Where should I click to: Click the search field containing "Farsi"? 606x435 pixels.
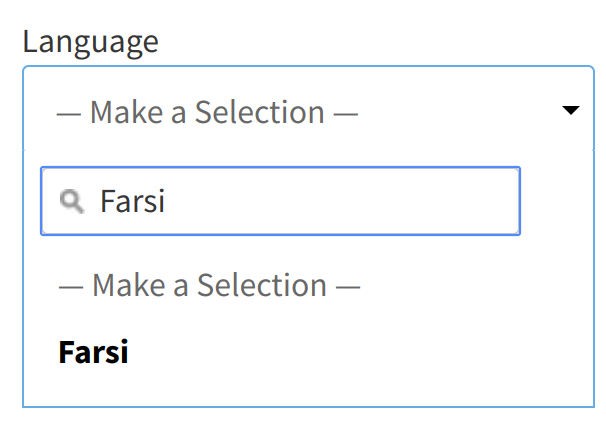point(300,202)
